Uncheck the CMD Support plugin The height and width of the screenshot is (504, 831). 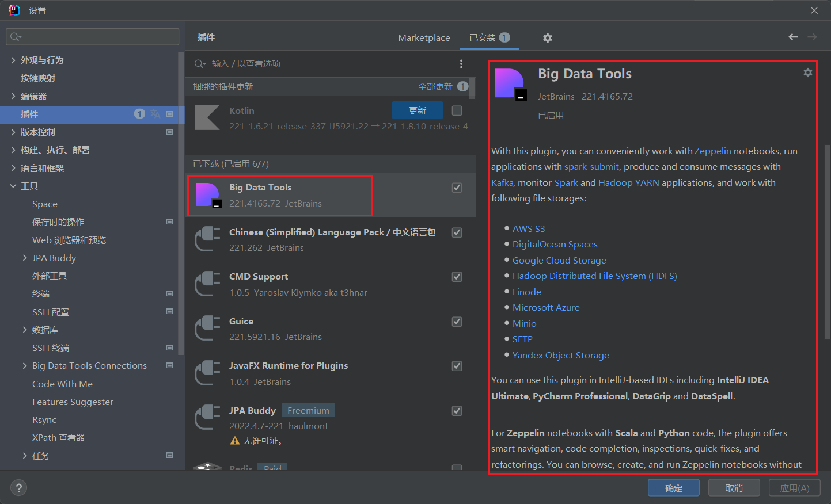pyautogui.click(x=457, y=277)
